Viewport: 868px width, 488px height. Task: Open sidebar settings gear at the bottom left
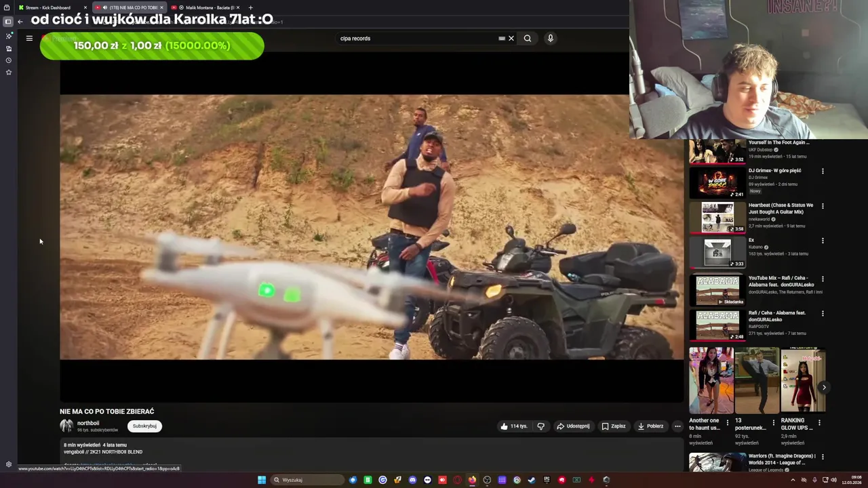click(x=9, y=464)
